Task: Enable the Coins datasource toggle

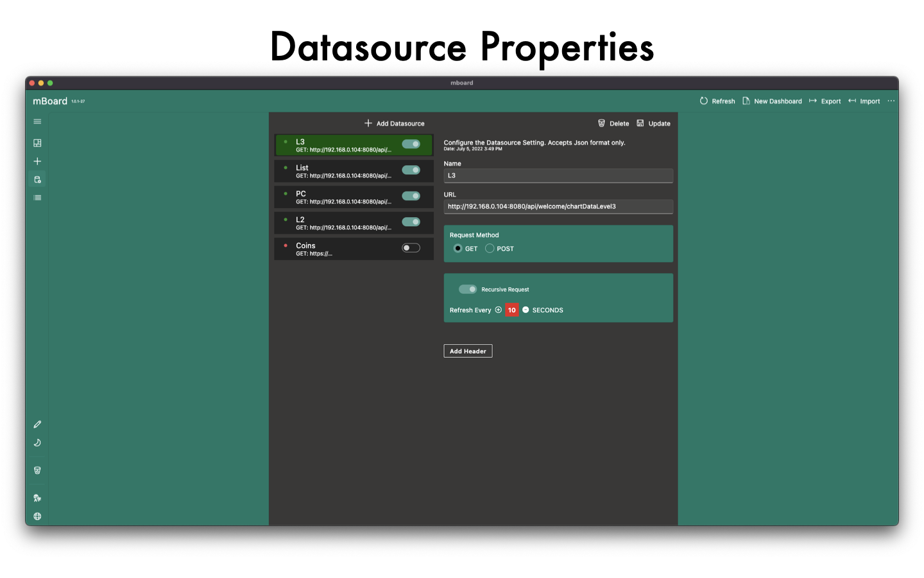Action: 411,248
